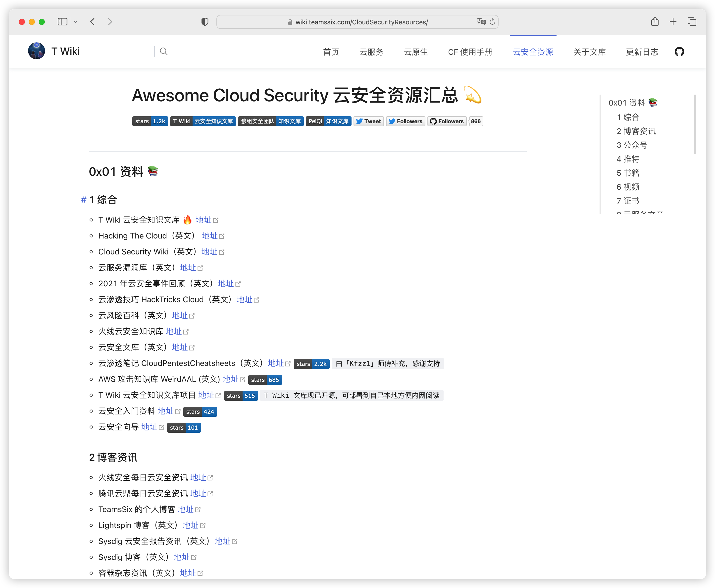Open the 云服务 navigation menu

pos(371,52)
